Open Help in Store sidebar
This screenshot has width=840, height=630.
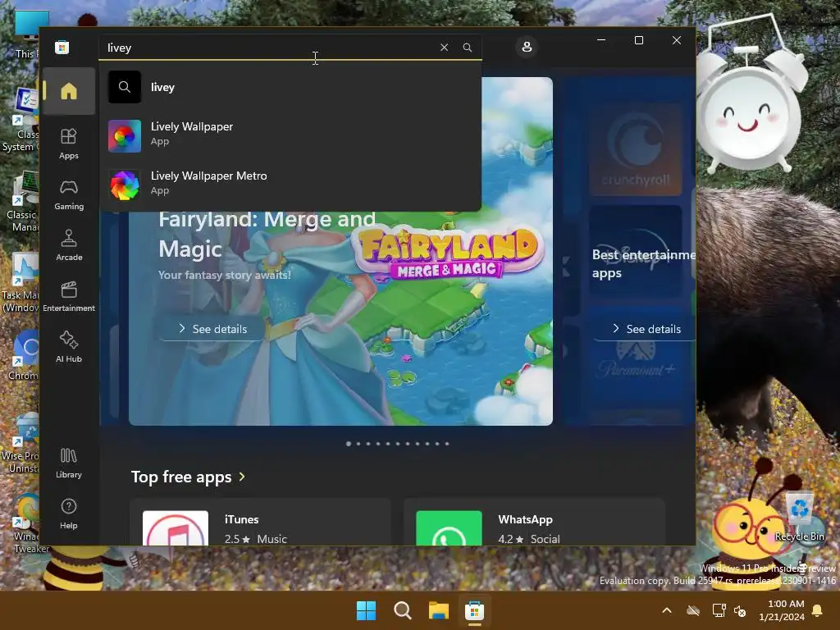click(69, 514)
